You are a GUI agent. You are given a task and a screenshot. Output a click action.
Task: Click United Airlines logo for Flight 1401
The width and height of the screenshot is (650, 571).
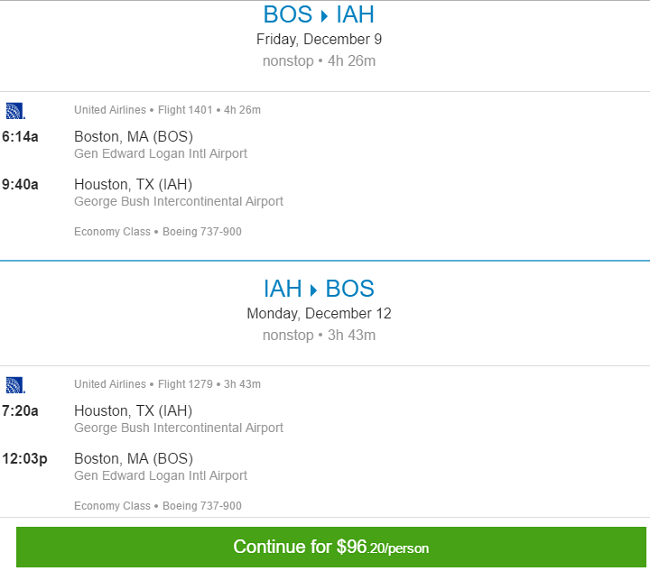pos(15,110)
